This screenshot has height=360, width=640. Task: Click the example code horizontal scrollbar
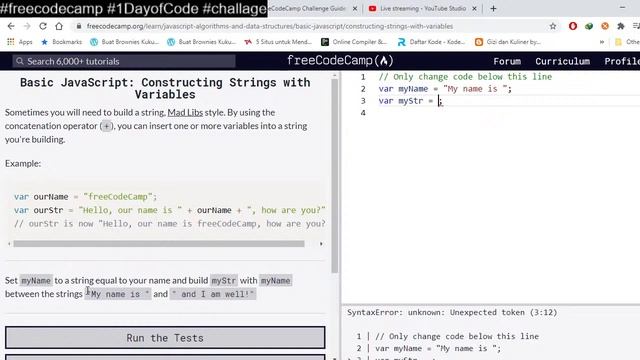click(x=159, y=244)
